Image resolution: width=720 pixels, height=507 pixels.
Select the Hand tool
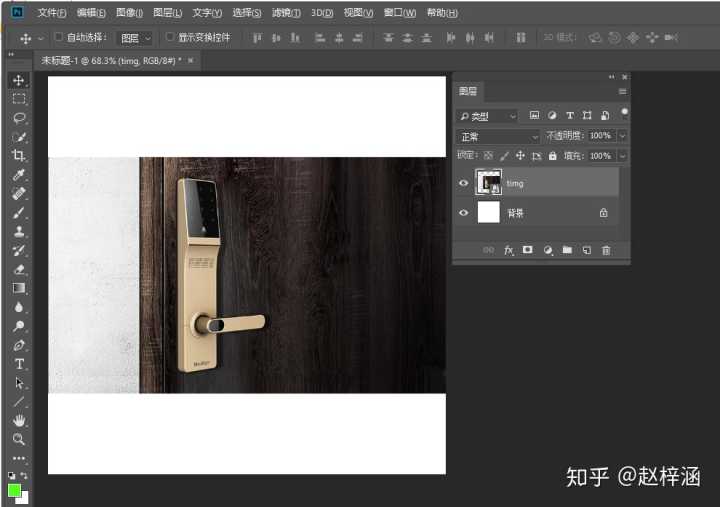click(x=18, y=420)
